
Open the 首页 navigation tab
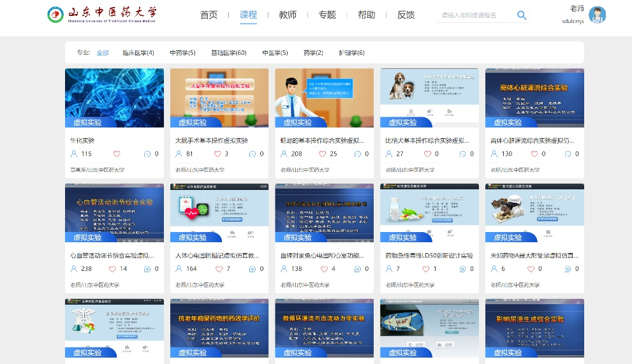(209, 15)
